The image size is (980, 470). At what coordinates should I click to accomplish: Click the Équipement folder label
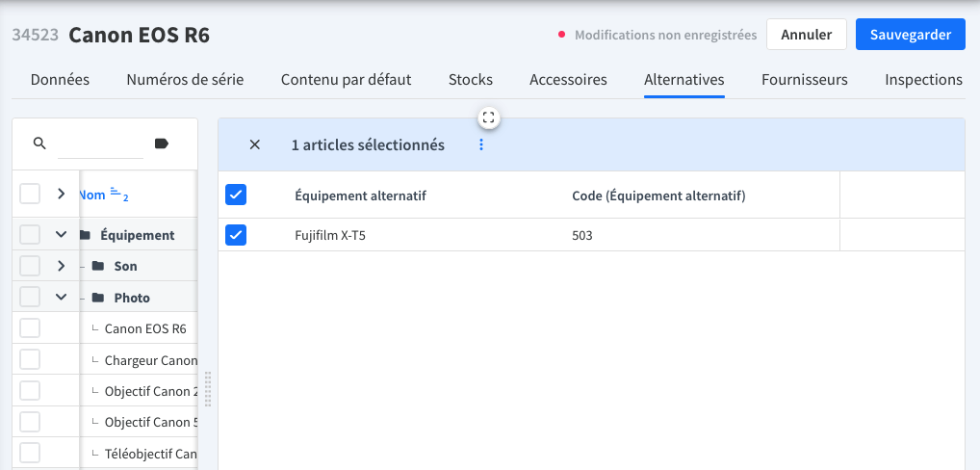click(x=138, y=235)
